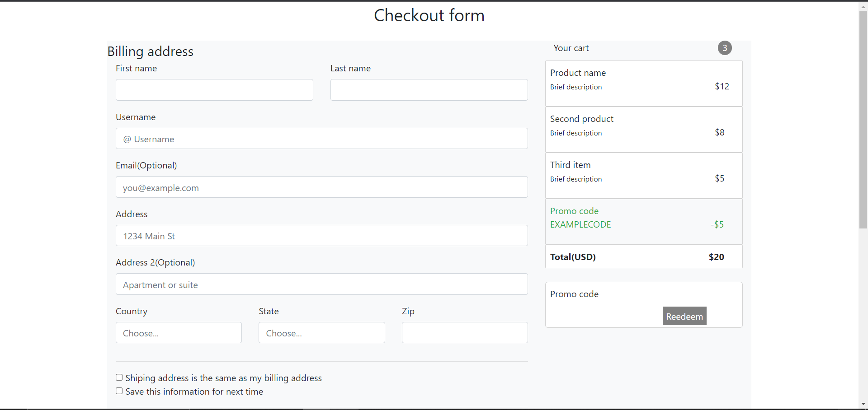Viewport: 868px width, 410px height.
Task: Click the 'Total(USD)' label
Action: [x=573, y=257]
